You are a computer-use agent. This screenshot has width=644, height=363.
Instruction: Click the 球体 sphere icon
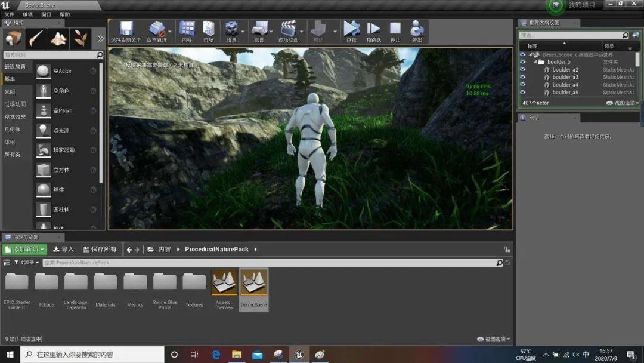[x=43, y=189]
